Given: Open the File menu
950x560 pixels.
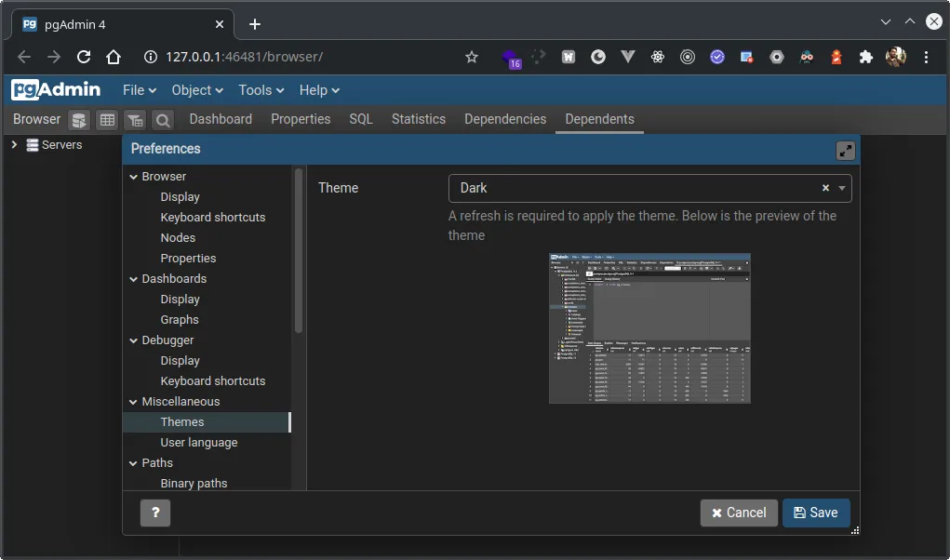Looking at the screenshot, I should click(140, 90).
